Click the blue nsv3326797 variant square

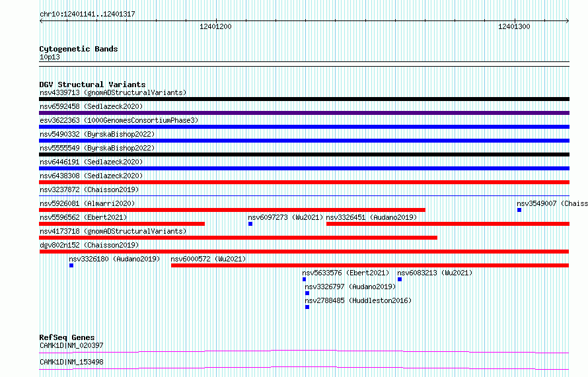tap(307, 293)
